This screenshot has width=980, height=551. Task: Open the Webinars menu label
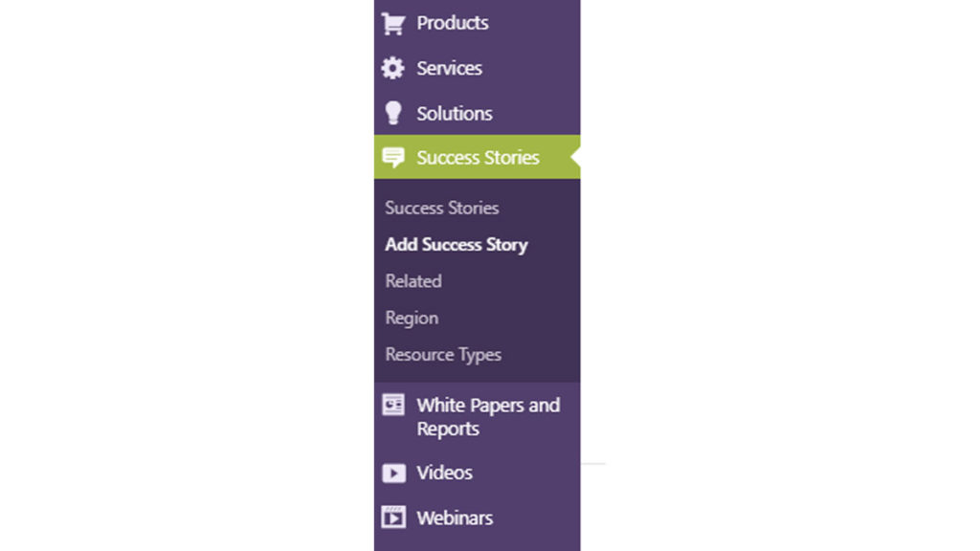455,518
